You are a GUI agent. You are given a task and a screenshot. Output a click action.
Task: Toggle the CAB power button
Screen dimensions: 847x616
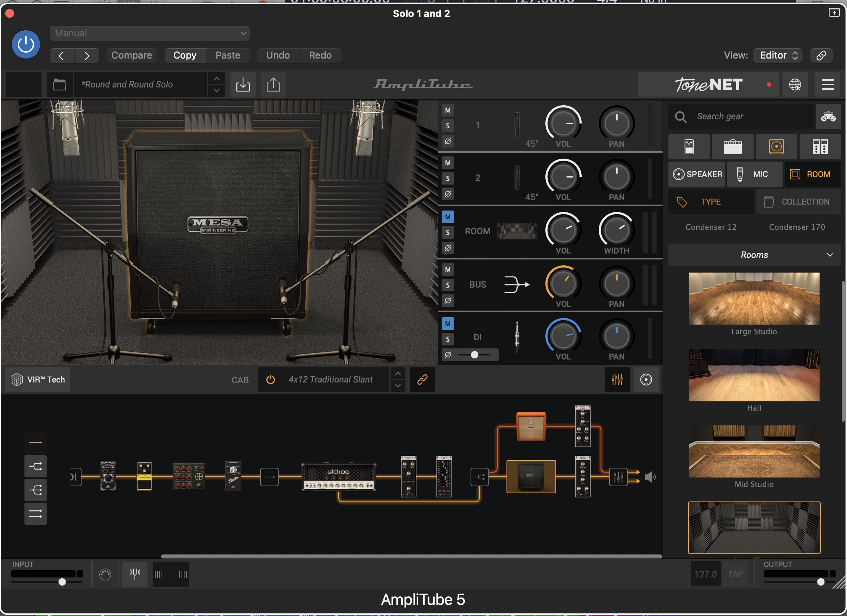tap(270, 380)
